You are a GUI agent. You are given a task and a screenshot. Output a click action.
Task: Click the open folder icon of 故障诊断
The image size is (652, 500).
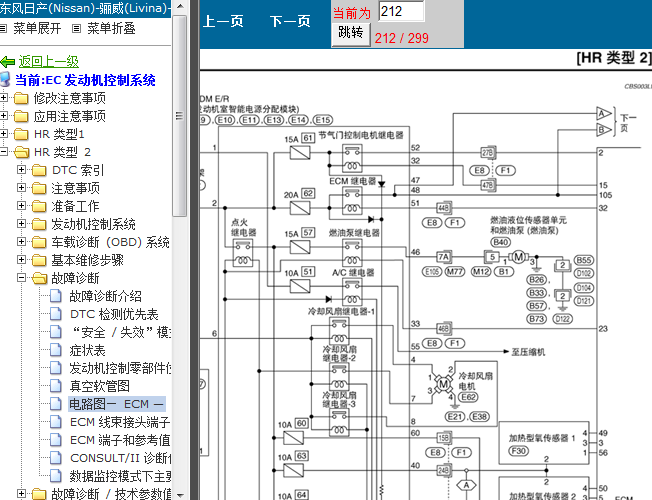point(40,278)
